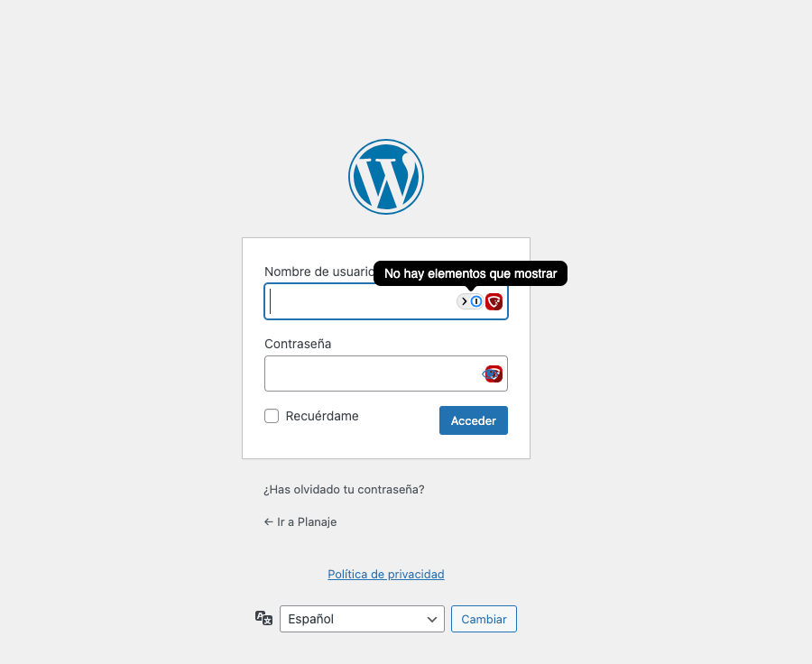Click the red shield icon in the Contraseña field
This screenshot has height=664, width=812.
point(494,373)
